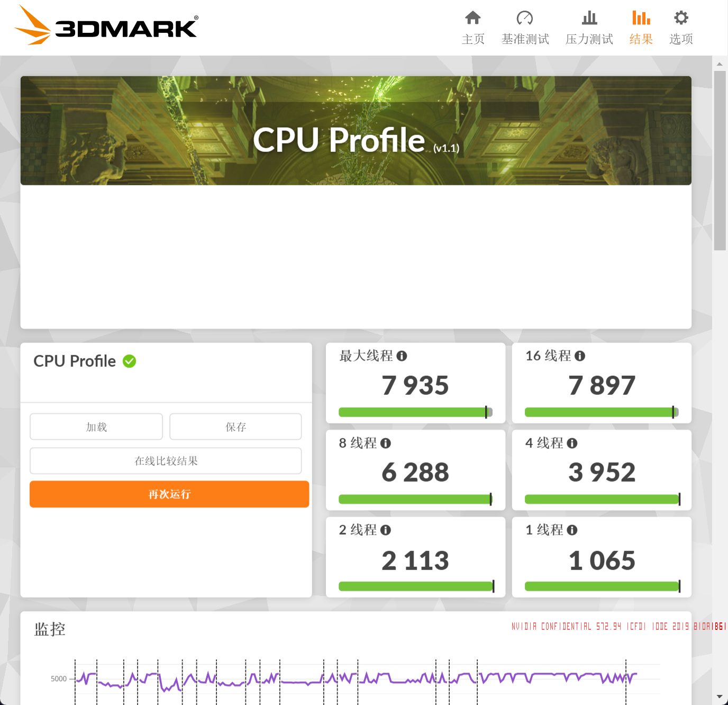Click the CPU Profile title in the left panel

[x=75, y=361]
